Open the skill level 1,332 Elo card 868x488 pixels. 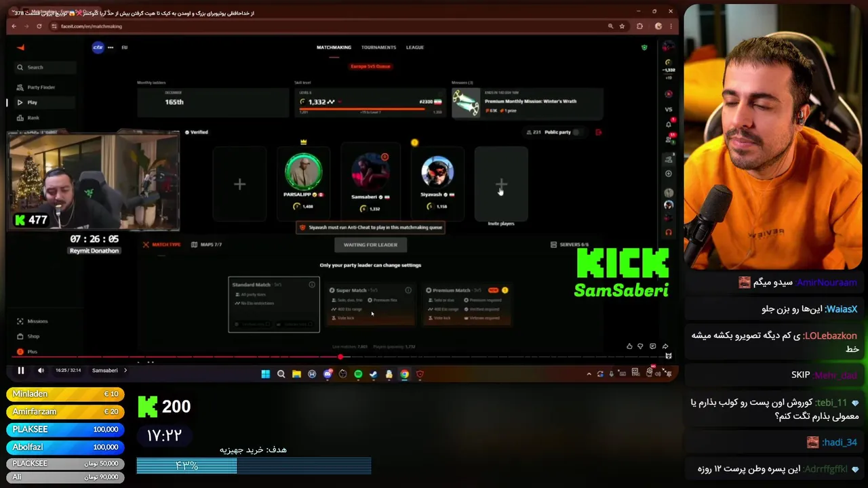(370, 102)
